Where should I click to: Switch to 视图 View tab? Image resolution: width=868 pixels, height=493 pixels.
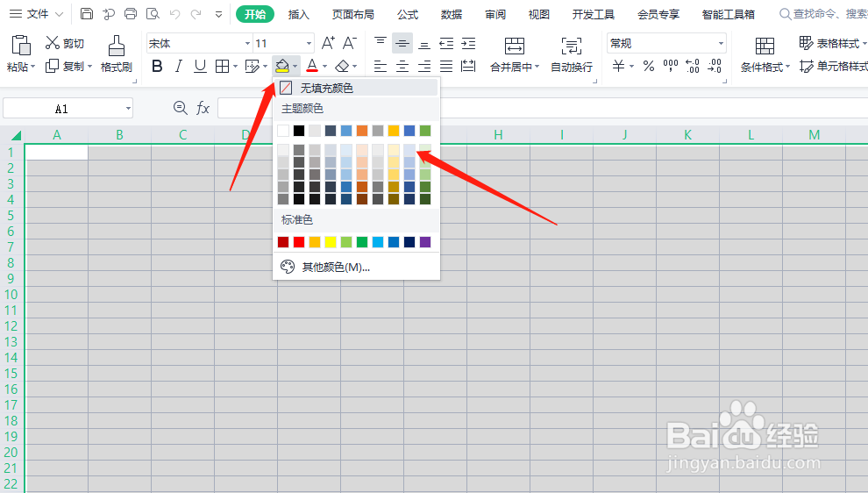[x=538, y=14]
